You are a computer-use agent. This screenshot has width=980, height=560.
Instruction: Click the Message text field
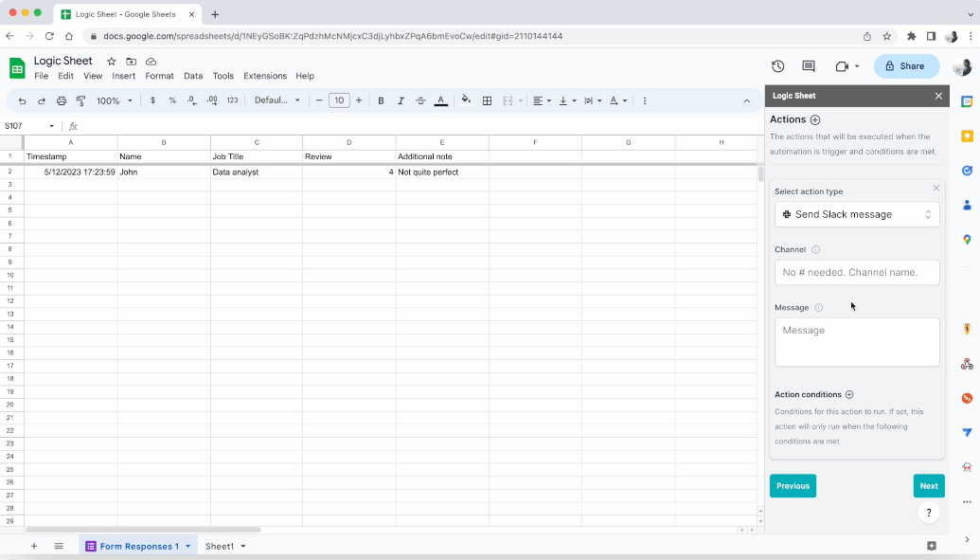tap(856, 341)
